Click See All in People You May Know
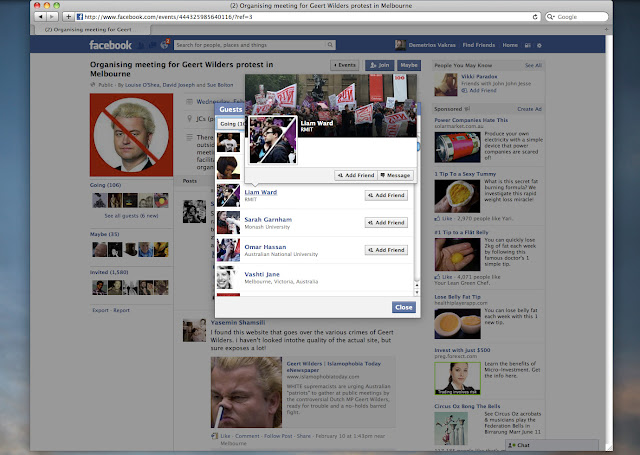The width and height of the screenshot is (640, 455). [x=533, y=65]
